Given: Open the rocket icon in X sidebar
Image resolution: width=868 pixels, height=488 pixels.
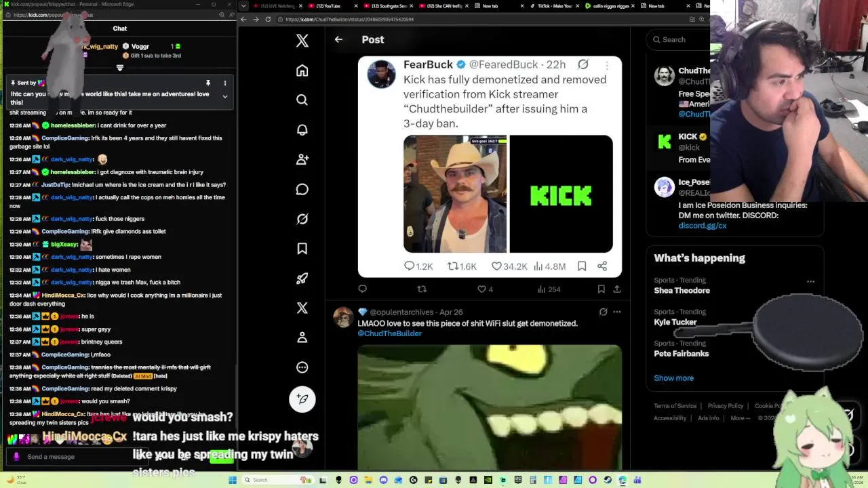Looking at the screenshot, I should pyautogui.click(x=302, y=278).
